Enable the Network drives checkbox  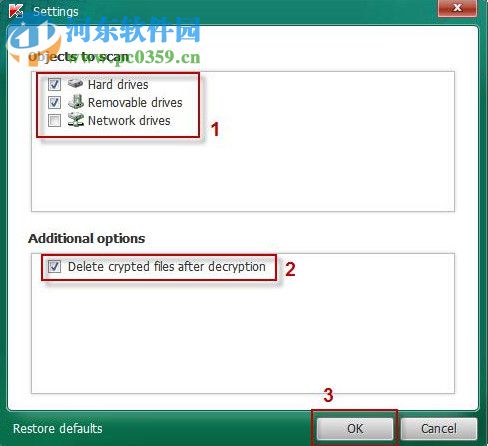click(x=54, y=120)
